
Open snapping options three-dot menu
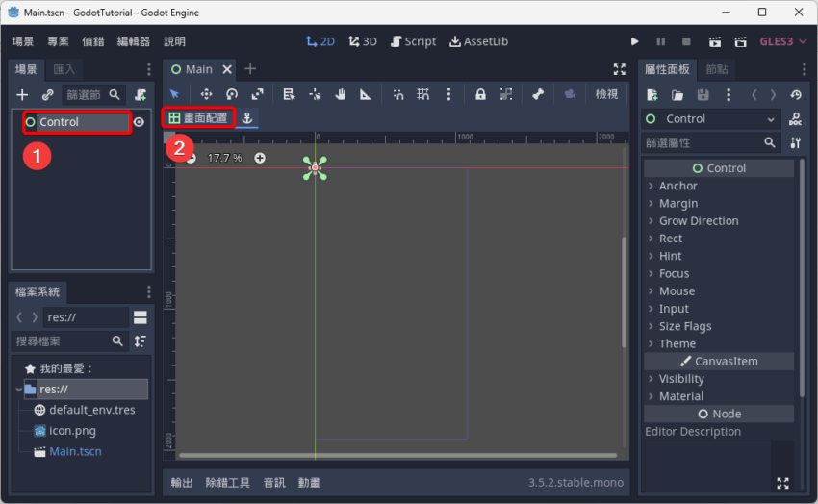(448, 94)
